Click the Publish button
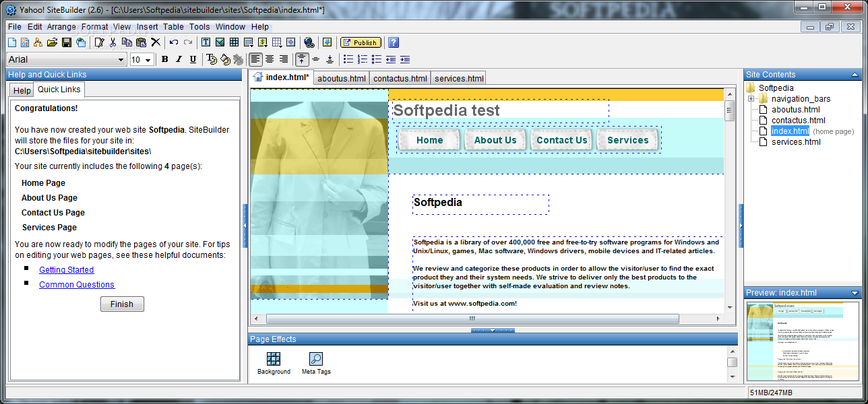The width and height of the screenshot is (868, 404). [361, 42]
